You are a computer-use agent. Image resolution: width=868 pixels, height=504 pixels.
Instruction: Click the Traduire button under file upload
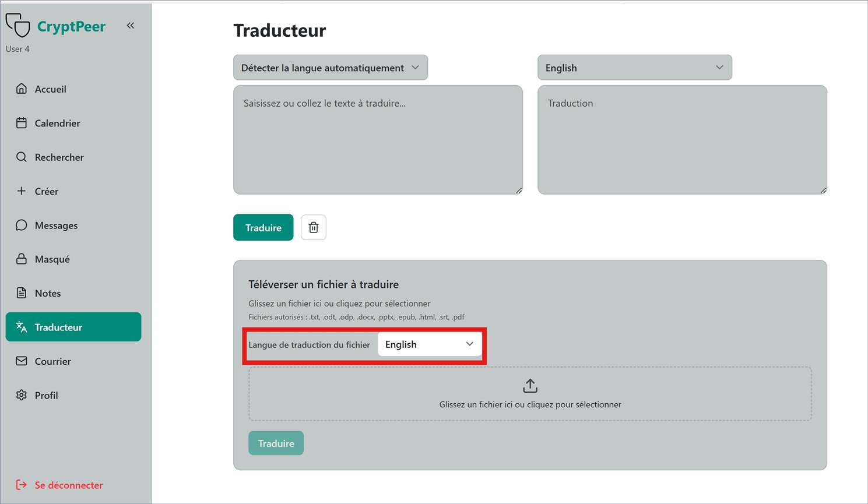276,443
